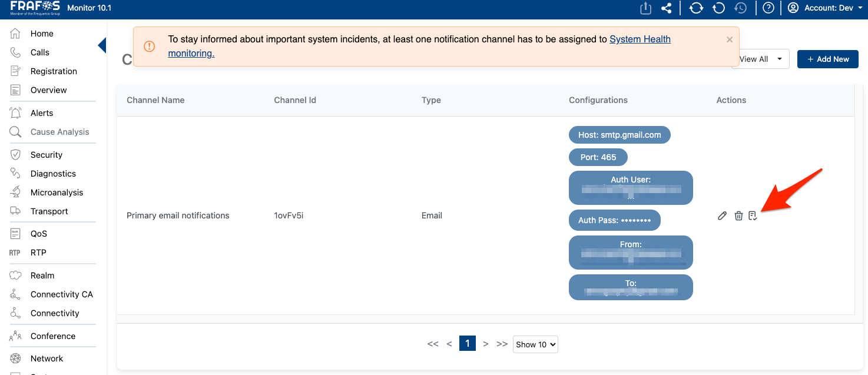868x375 pixels.
Task: Go to Calls page
Action: [x=40, y=52]
